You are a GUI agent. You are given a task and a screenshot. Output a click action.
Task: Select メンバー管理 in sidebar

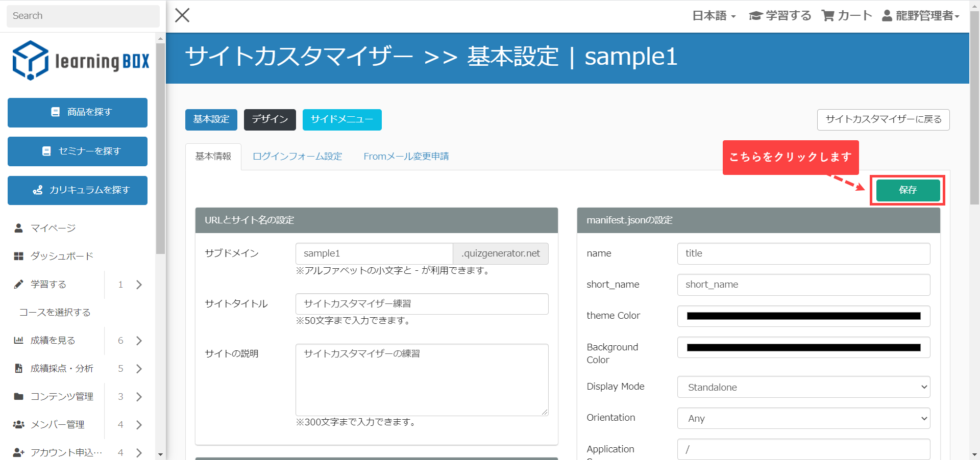point(57,424)
